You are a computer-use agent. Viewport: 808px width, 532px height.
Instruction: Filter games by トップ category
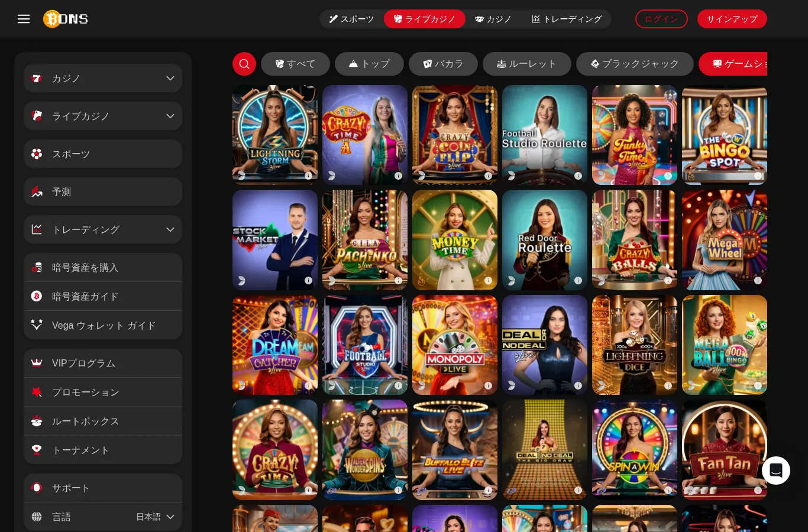[369, 64]
